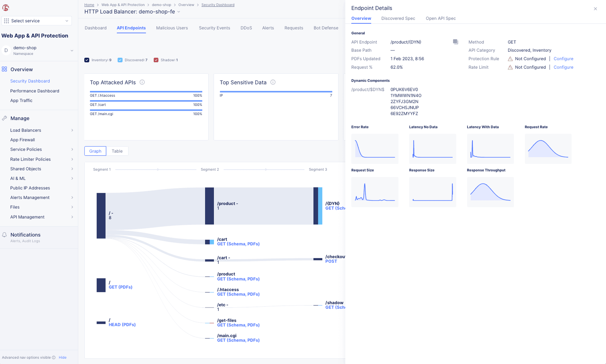Select the Alerts tab

268,28
